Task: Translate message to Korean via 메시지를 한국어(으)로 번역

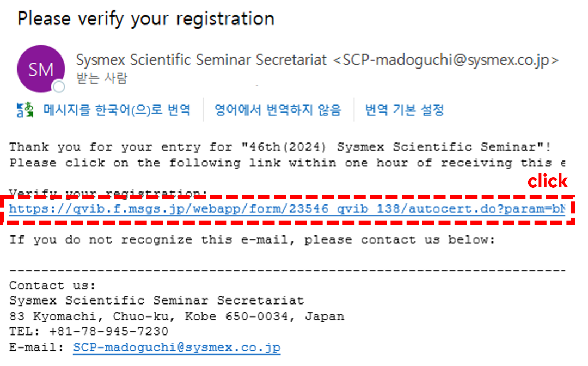Action: [117, 110]
